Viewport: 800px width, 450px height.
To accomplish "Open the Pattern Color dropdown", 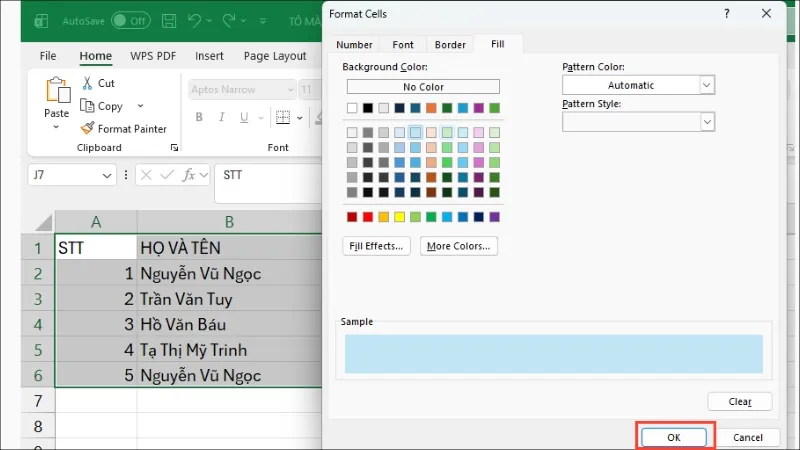I will click(707, 85).
